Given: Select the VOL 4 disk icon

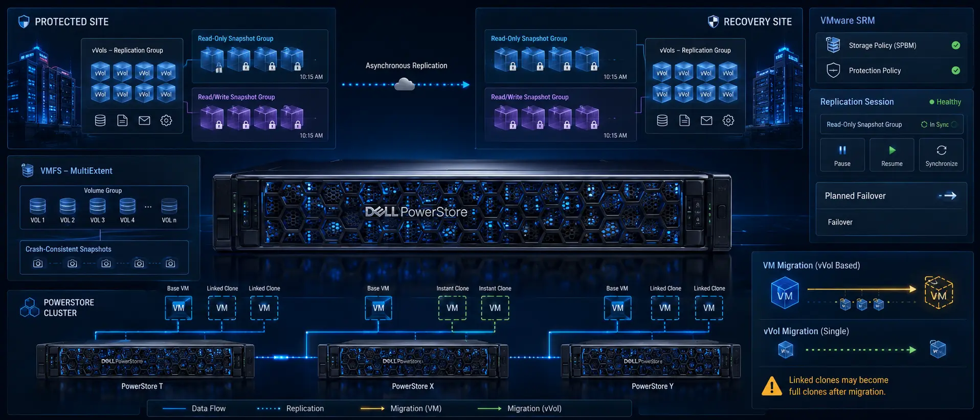Looking at the screenshot, I should pos(127,206).
